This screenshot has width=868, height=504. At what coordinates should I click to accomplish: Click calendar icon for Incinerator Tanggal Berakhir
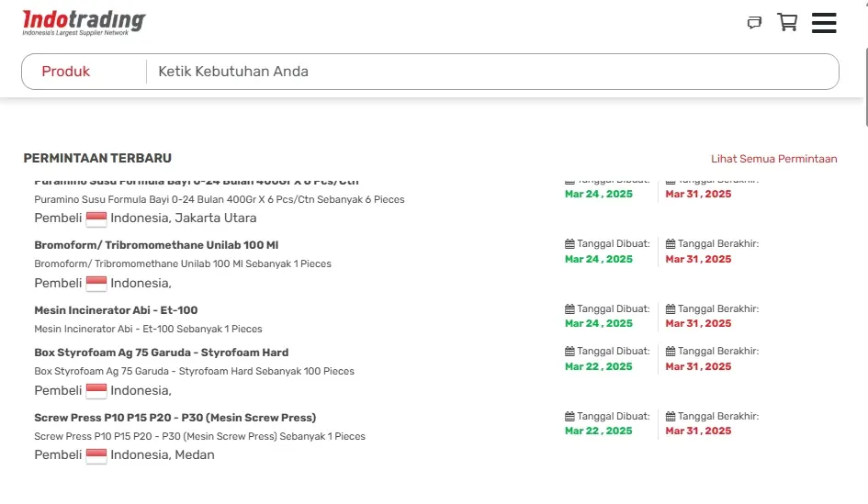tap(671, 309)
